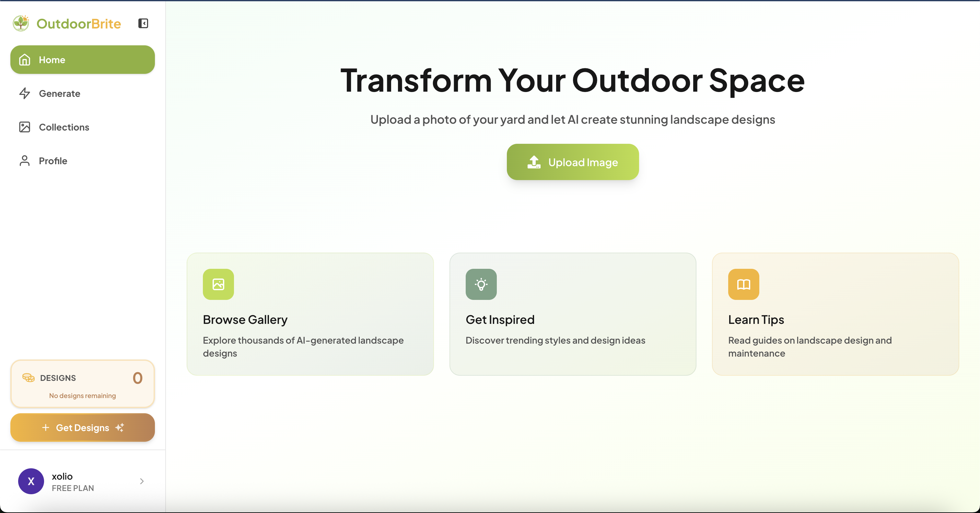Click the Get Inspired lightbulb icon
980x513 pixels.
[x=481, y=284]
